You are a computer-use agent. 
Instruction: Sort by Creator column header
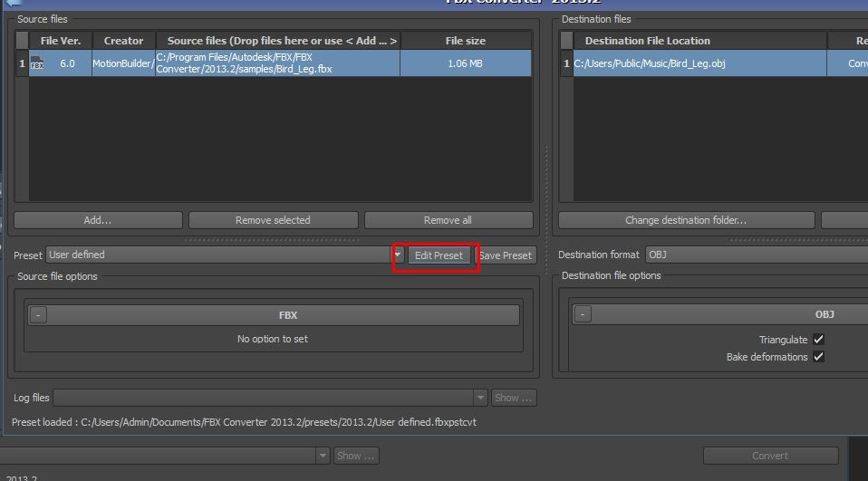123,41
